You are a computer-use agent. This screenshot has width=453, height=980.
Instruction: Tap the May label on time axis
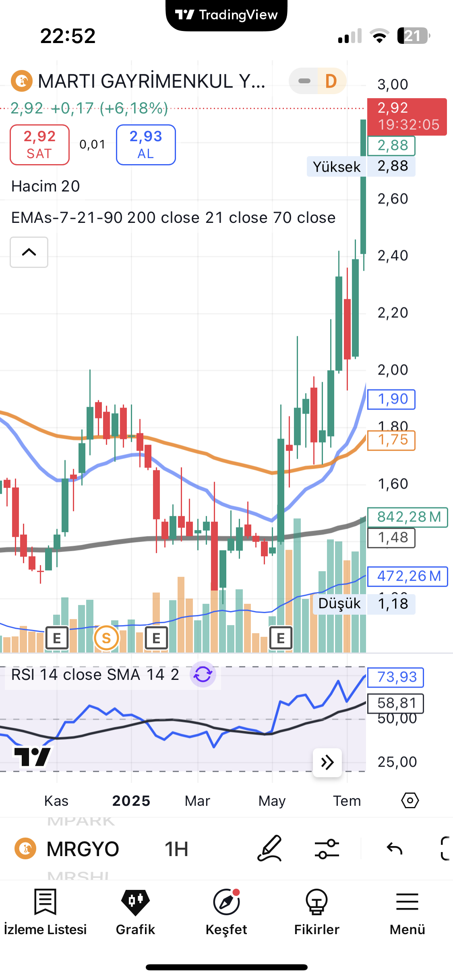click(272, 801)
